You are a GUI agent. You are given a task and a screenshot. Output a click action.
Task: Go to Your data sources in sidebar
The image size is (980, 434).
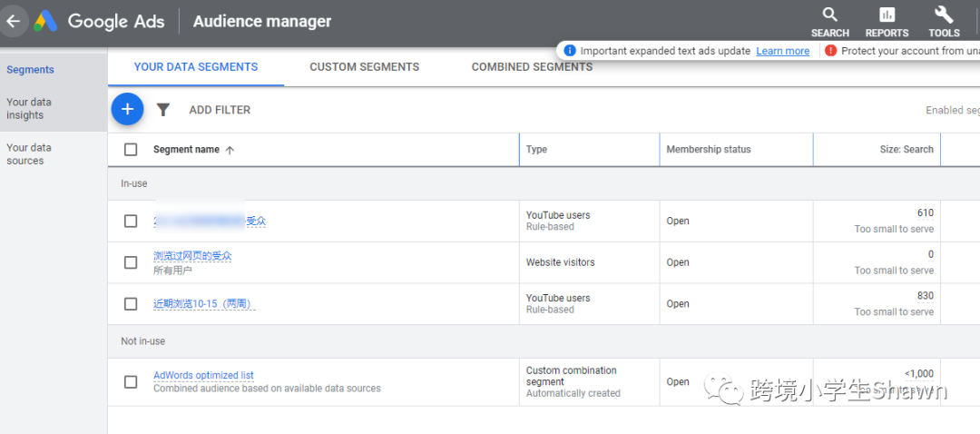[x=29, y=154]
